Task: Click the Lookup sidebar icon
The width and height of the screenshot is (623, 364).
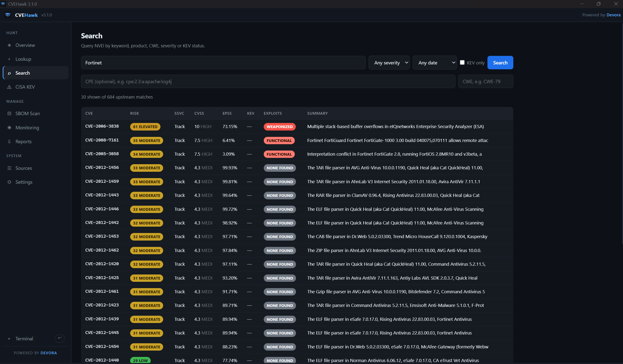Action: click(x=9, y=59)
